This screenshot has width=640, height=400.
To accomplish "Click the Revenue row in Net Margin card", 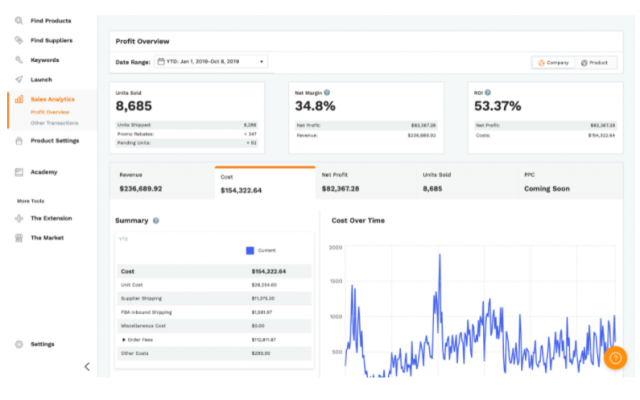I will point(366,135).
